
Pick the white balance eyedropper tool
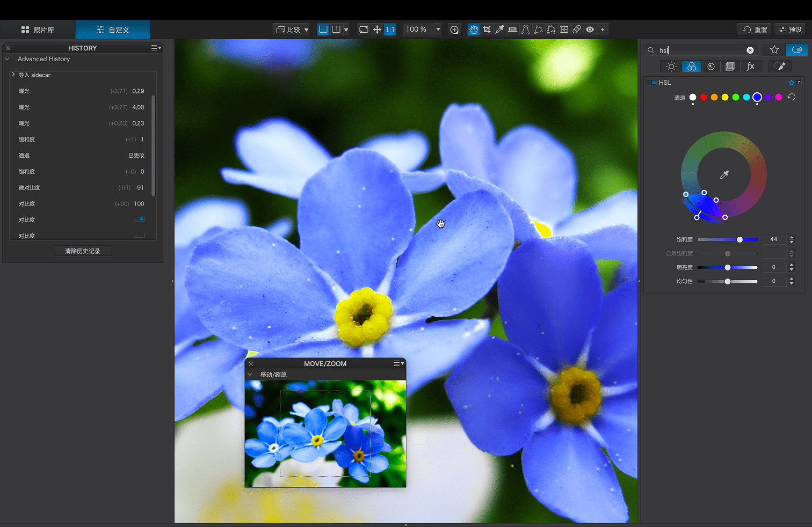coord(499,30)
